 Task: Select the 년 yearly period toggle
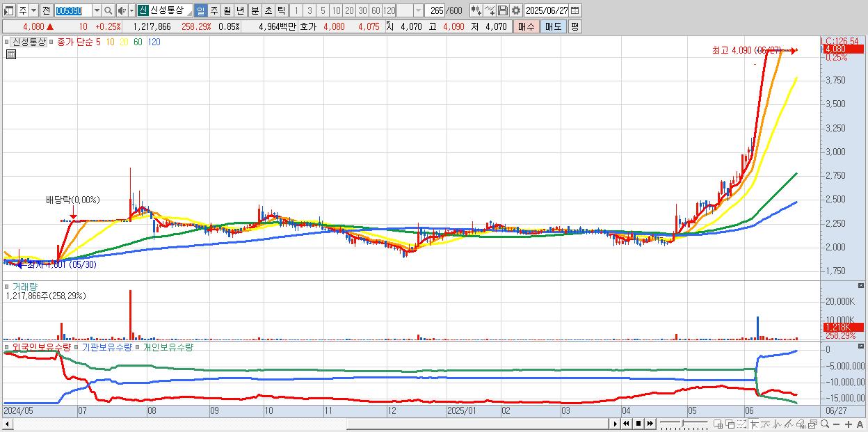[240, 10]
